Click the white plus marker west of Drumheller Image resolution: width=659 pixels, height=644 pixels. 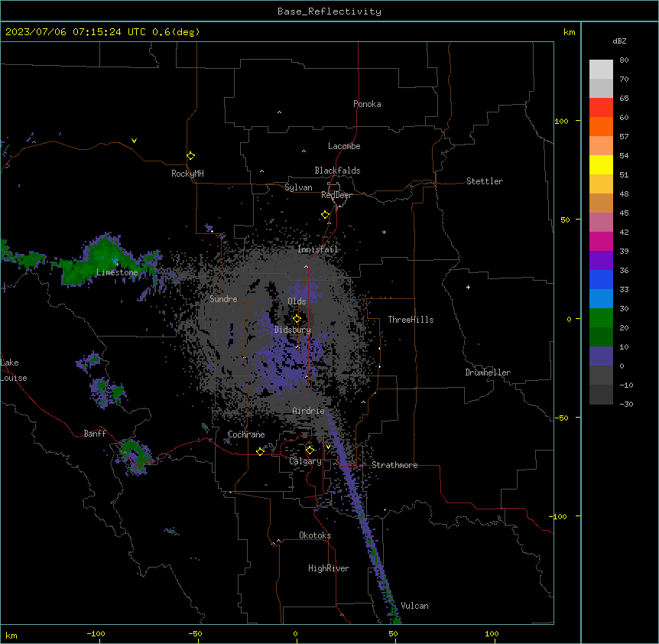[468, 287]
